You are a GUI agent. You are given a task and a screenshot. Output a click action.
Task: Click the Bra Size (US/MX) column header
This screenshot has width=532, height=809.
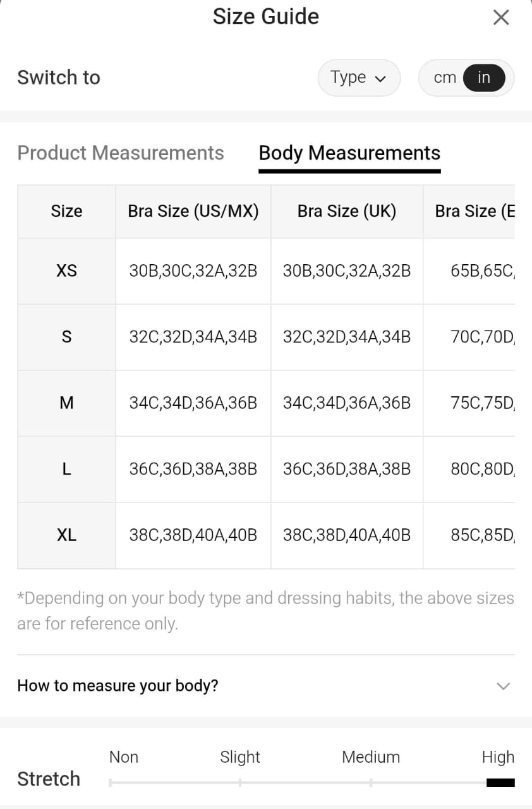coord(193,211)
